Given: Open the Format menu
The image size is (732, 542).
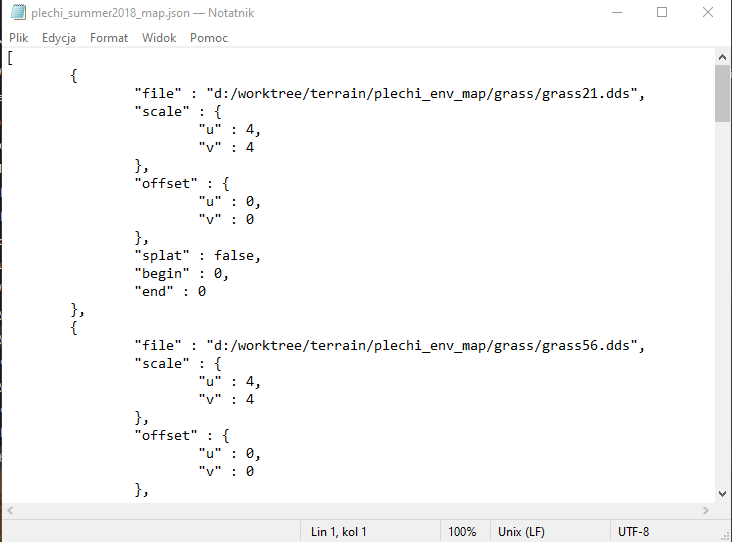Looking at the screenshot, I should coord(109,38).
